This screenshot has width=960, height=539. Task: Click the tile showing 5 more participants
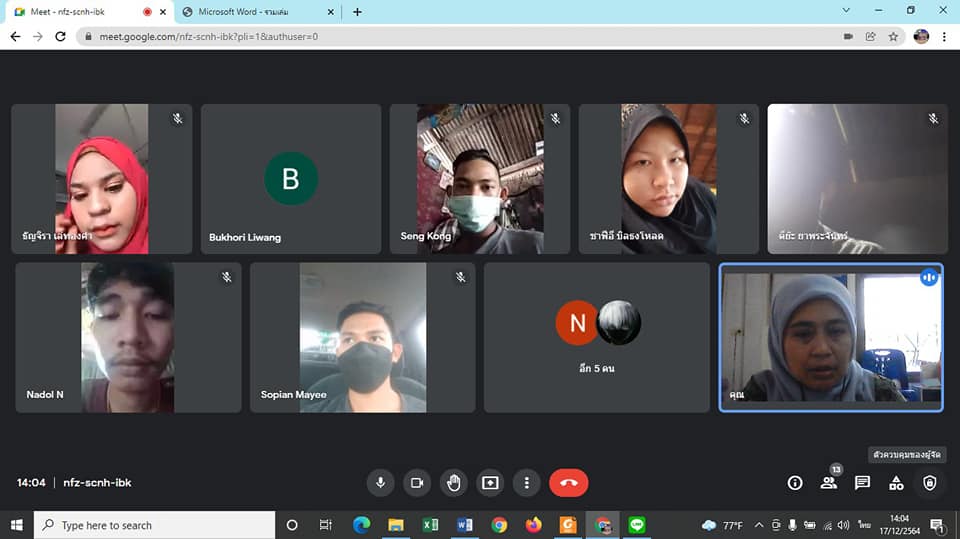point(597,337)
